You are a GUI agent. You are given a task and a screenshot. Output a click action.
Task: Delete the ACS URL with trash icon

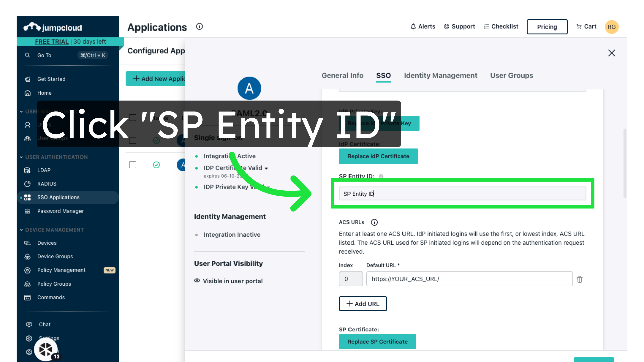580,279
